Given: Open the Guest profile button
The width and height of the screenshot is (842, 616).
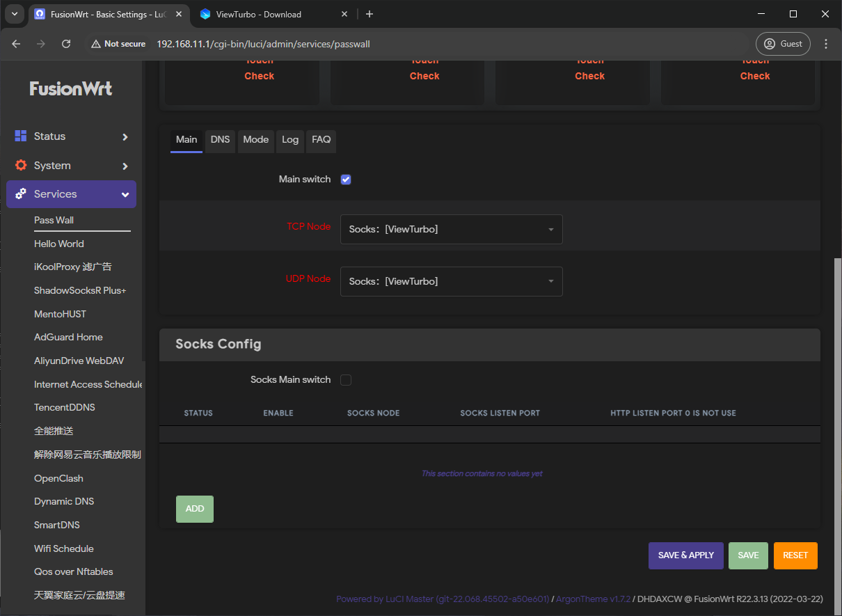Looking at the screenshot, I should [783, 44].
